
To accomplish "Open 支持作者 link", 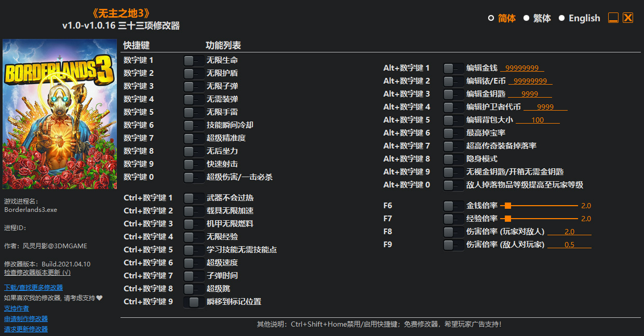I will [x=17, y=308].
